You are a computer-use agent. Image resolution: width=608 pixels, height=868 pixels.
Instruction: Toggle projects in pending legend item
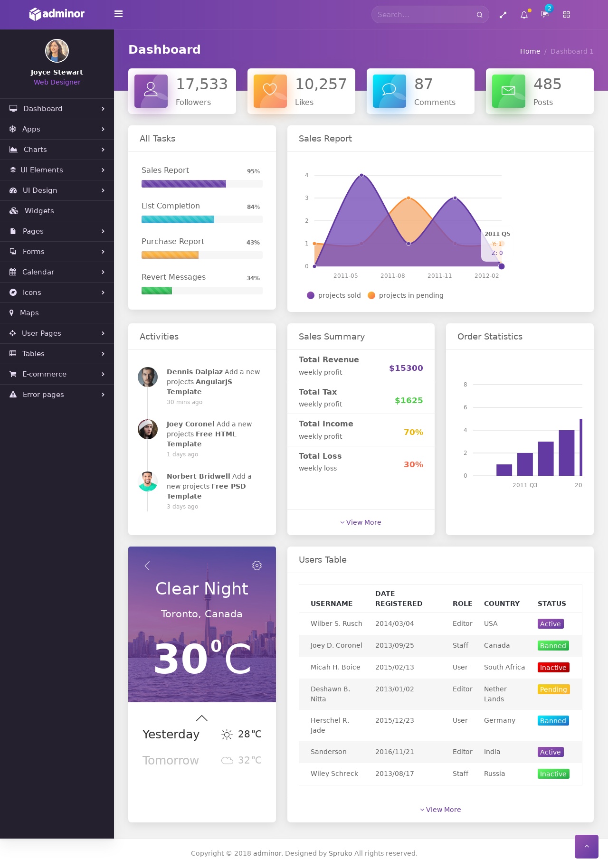pos(406,295)
